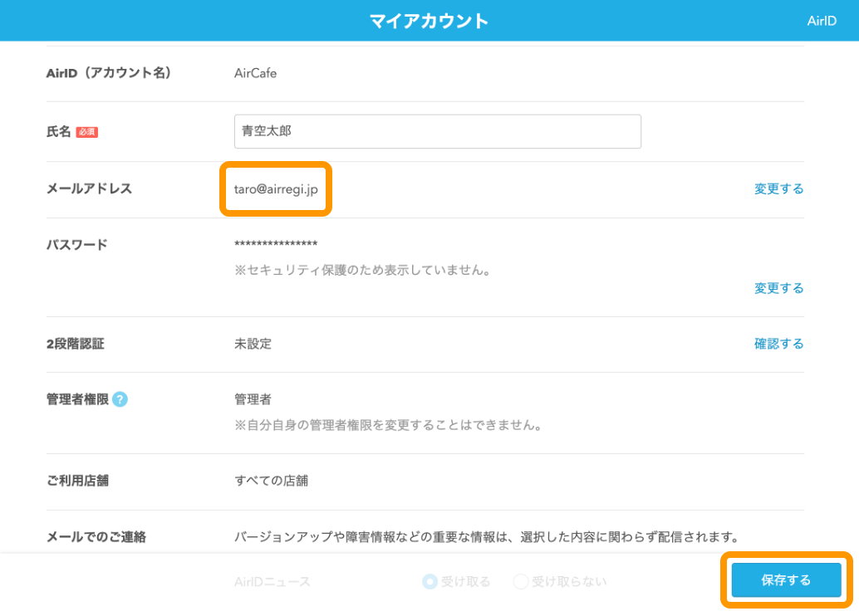
Task: Click the マイアカウント header title
Action: pos(429,21)
